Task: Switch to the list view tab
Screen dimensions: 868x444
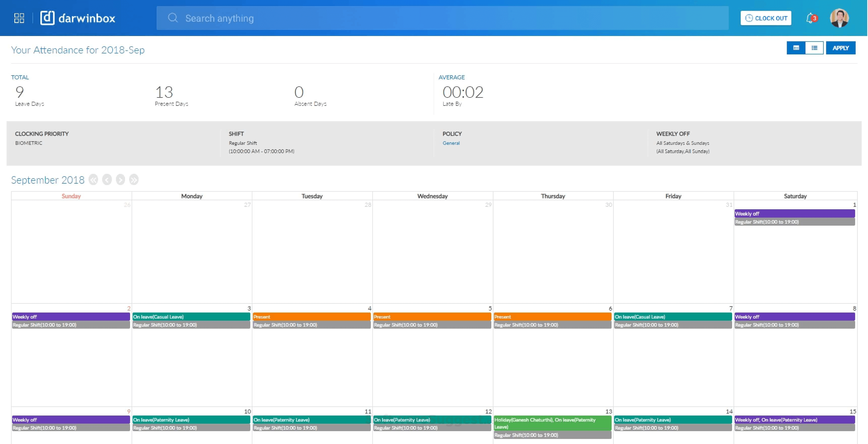Action: pos(814,48)
